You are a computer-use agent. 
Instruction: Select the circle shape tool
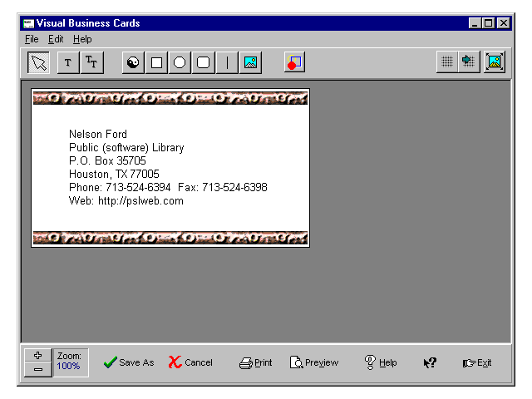pyautogui.click(x=180, y=63)
